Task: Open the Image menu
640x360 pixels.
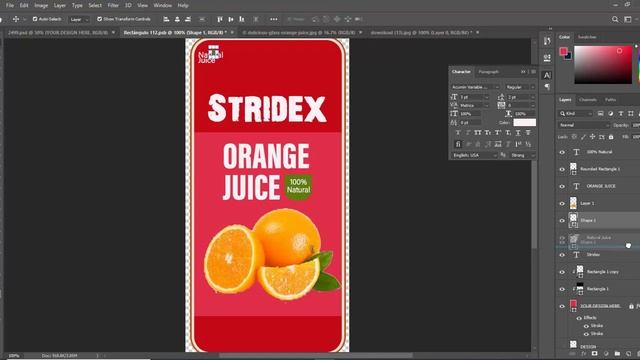Action: (x=41, y=6)
